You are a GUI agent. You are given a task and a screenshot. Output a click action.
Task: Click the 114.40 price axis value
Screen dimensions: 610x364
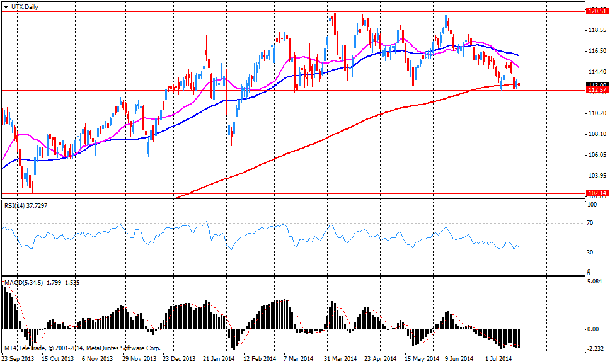[x=597, y=72]
